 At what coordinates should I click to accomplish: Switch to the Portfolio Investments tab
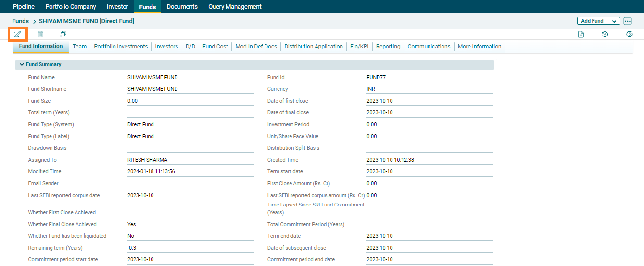tap(121, 47)
